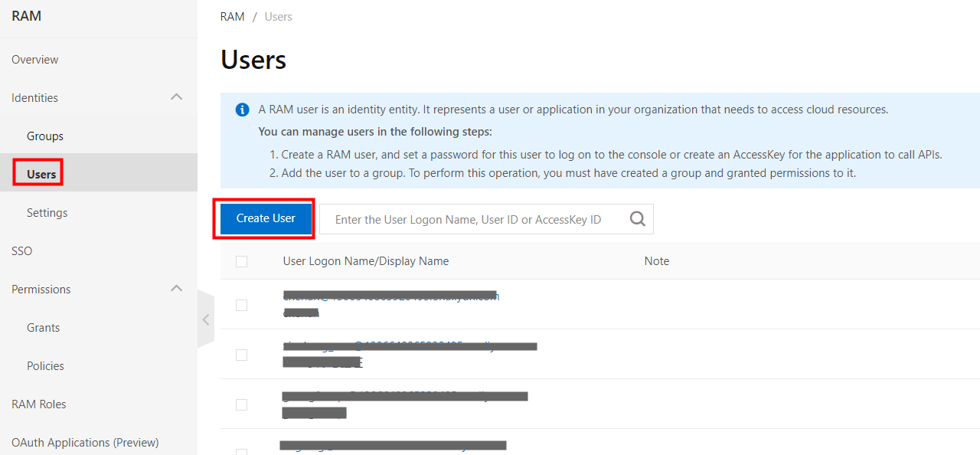Click the User Logon Name/Display Name column header
The width and height of the screenshot is (980, 455).
366,261
